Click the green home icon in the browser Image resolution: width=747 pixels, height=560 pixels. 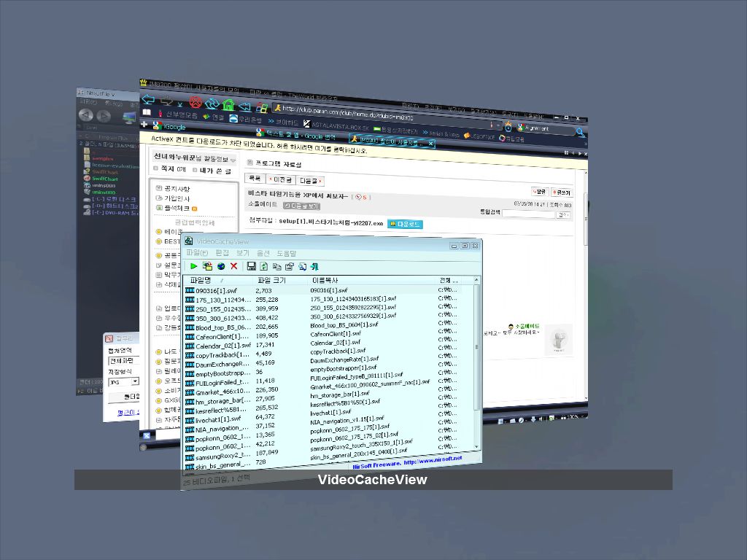tap(228, 104)
